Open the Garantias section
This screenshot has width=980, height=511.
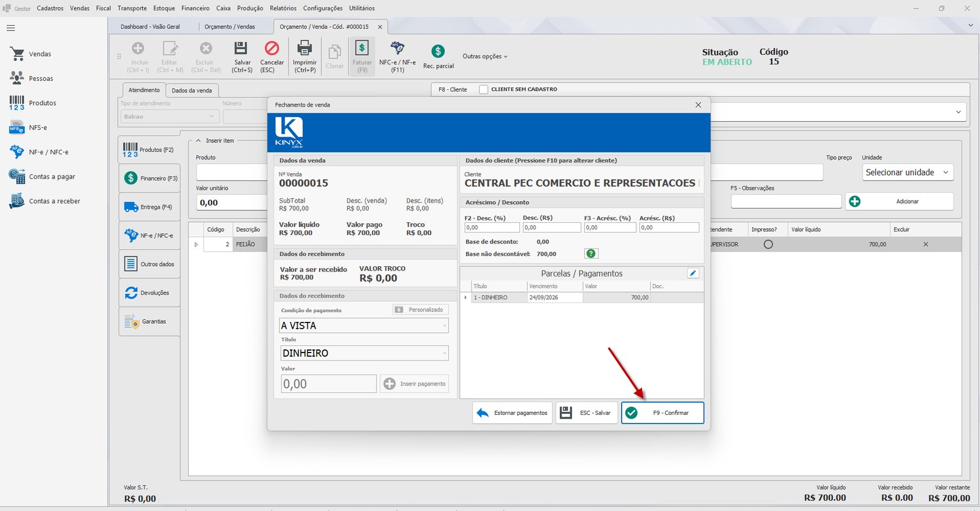click(x=149, y=321)
